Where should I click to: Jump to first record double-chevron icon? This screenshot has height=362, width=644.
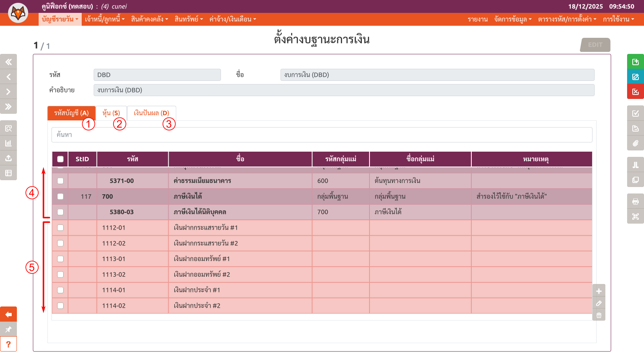click(x=8, y=62)
